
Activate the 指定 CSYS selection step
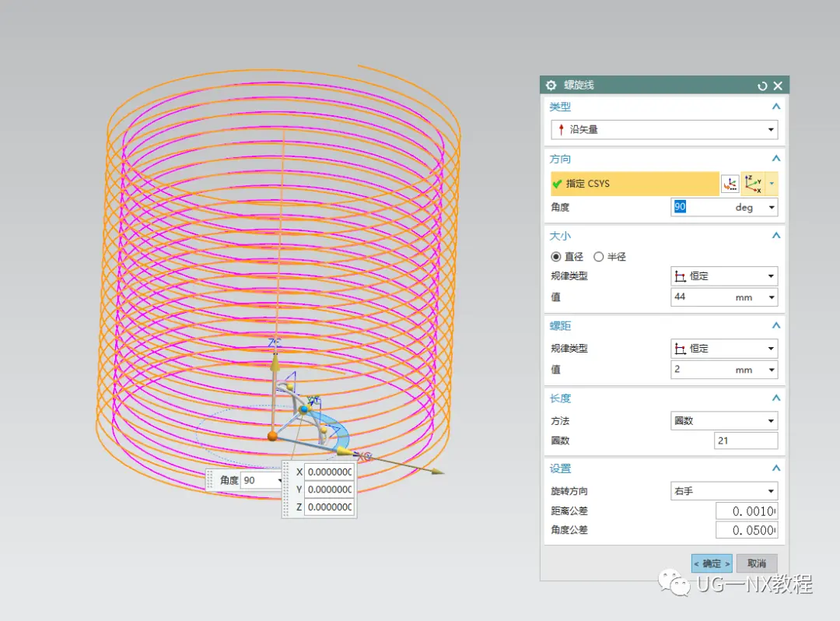point(635,184)
